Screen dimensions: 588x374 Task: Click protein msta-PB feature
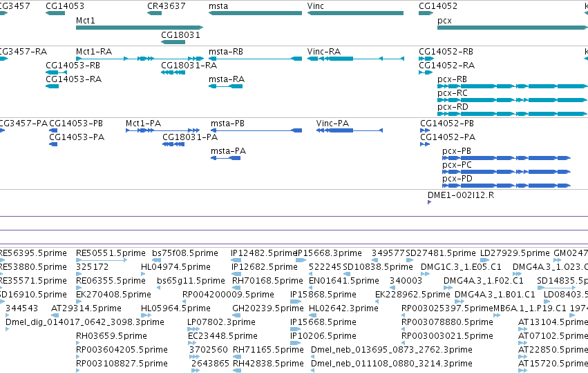pos(256,130)
